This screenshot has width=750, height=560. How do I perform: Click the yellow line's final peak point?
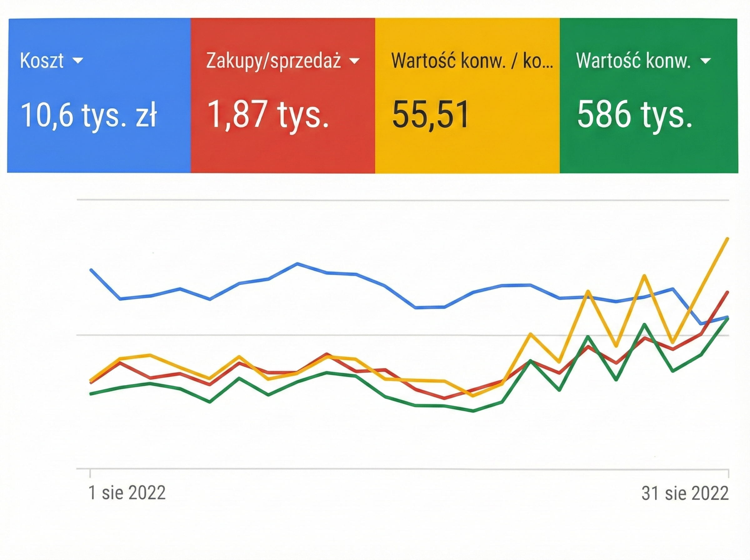pos(727,239)
